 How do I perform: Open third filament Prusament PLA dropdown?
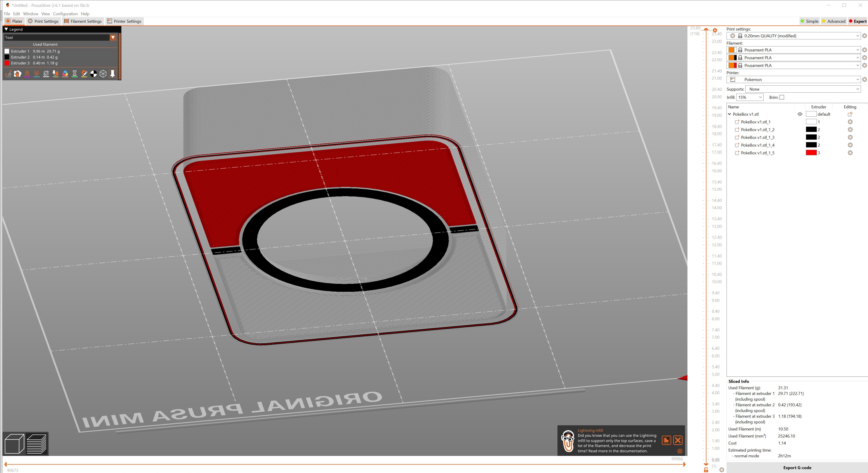tap(858, 66)
